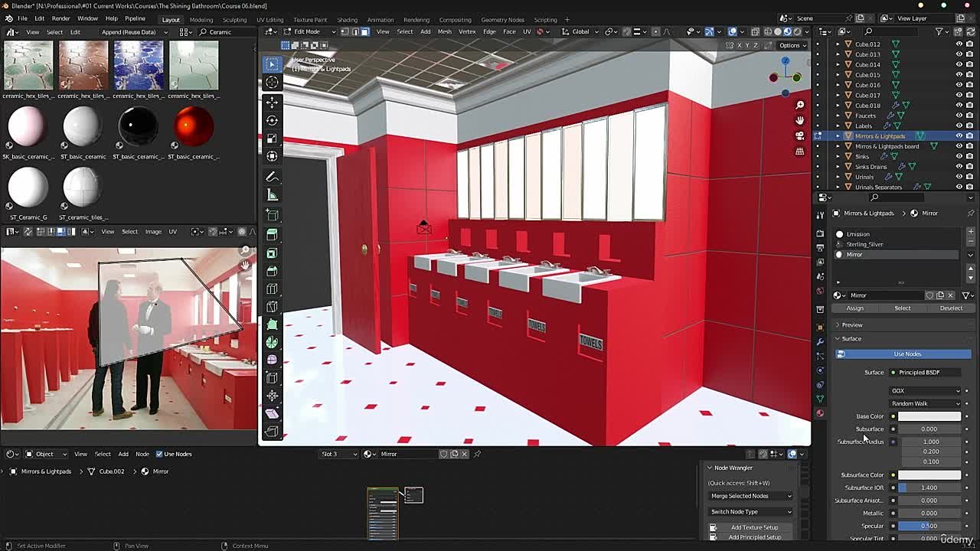Select the Select Box tool in viewport toolbar
This screenshot has width=980, height=551.
click(272, 64)
